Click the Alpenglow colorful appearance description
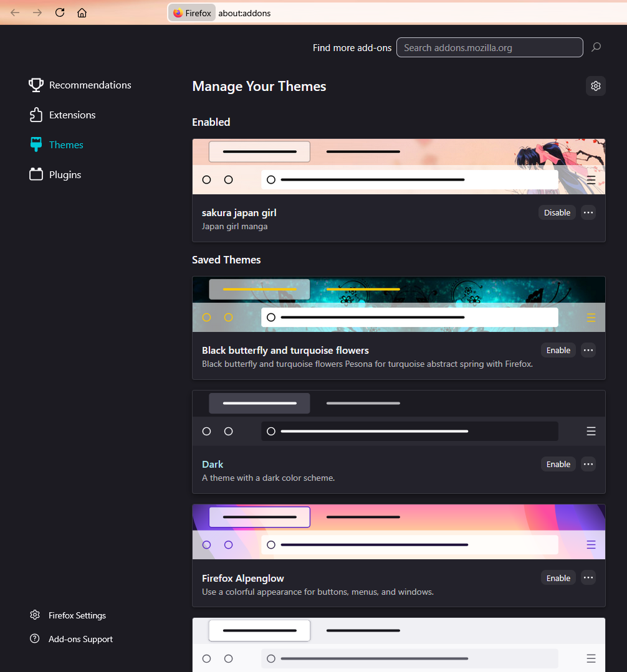This screenshot has width=627, height=672. (318, 592)
